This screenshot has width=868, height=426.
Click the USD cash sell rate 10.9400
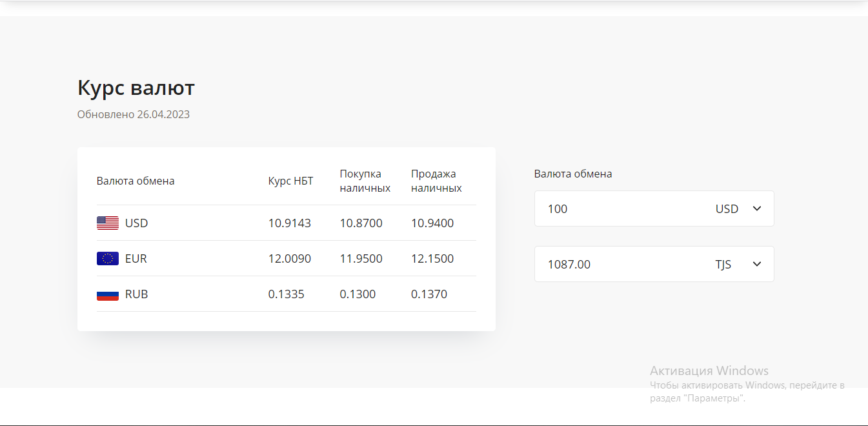(432, 223)
